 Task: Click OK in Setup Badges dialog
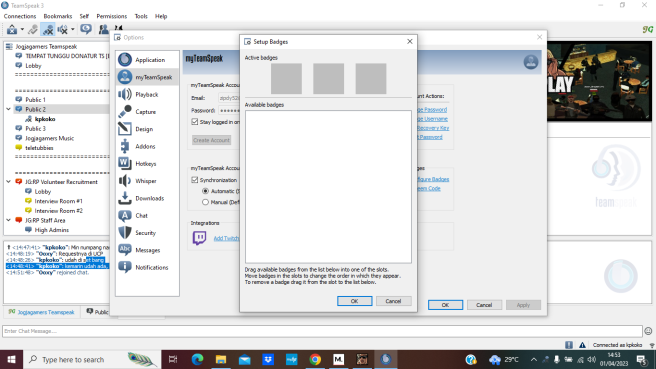tap(354, 301)
